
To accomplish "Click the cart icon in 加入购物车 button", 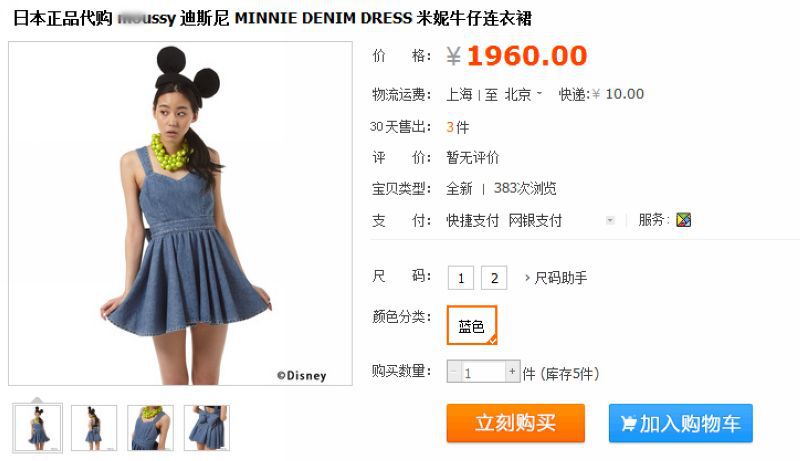I will tap(628, 423).
